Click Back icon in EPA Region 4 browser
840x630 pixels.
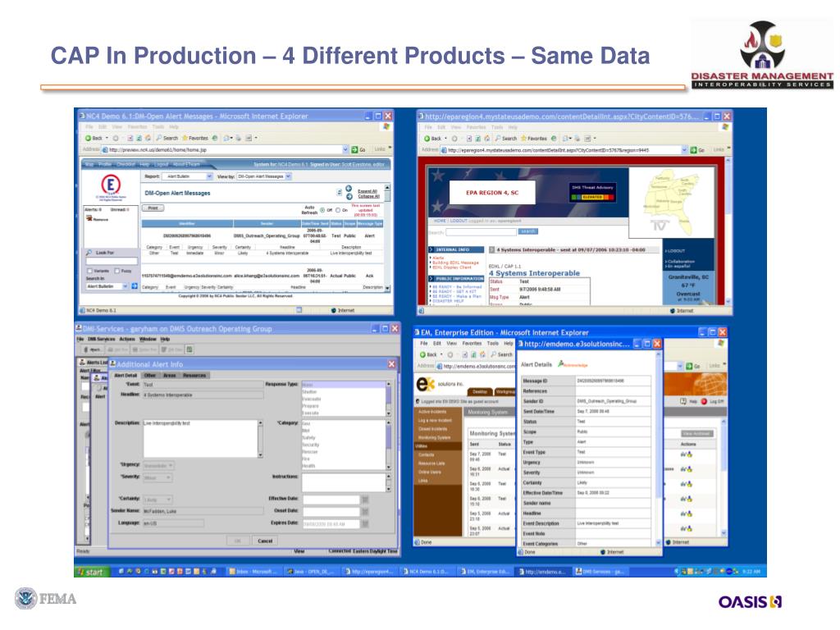[427, 138]
